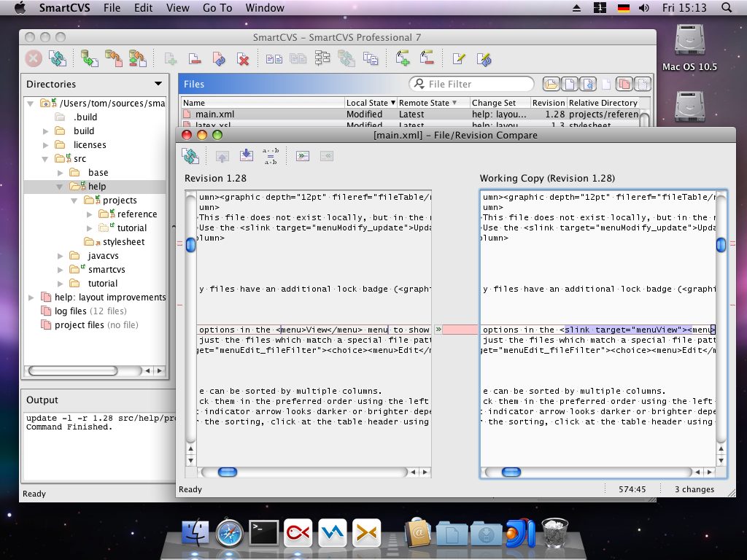Viewport: 747px width, 560px height.
Task: Toggle ignore whitespace (a··b = a·b) icon
Action: click(271, 155)
